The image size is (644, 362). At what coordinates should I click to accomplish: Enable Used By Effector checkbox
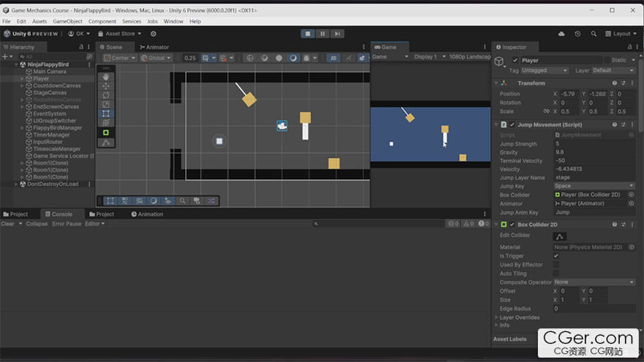point(556,265)
